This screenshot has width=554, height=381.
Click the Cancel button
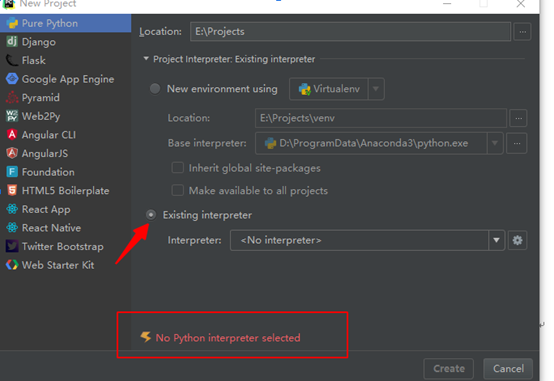coord(508,369)
